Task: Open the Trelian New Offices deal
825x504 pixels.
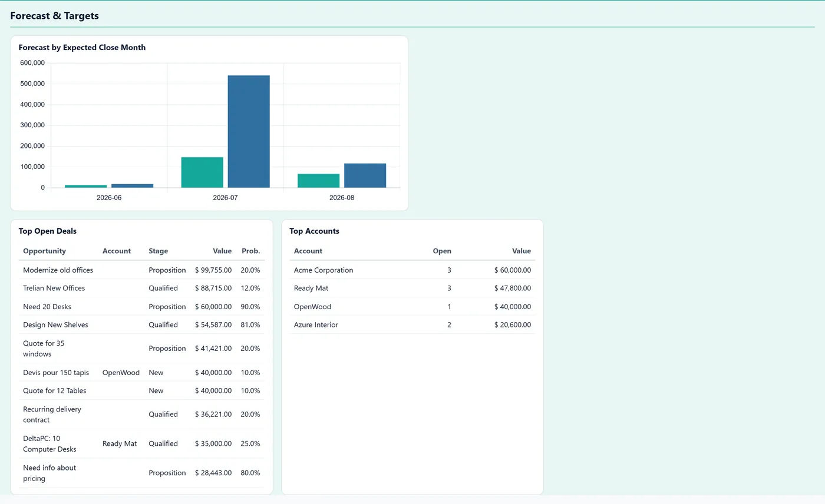Action: pos(54,289)
